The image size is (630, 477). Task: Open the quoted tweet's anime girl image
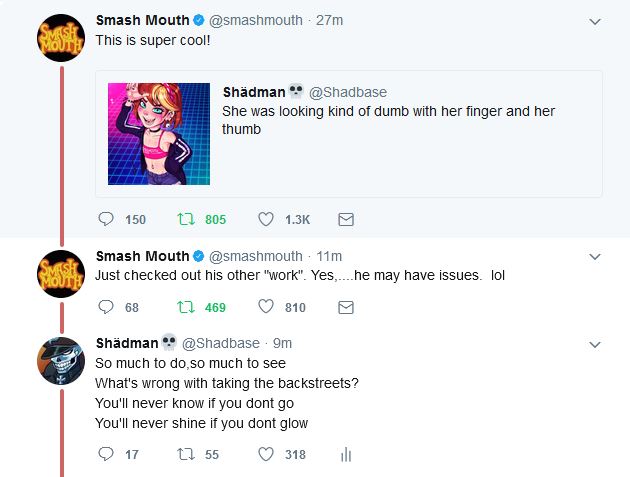(159, 133)
